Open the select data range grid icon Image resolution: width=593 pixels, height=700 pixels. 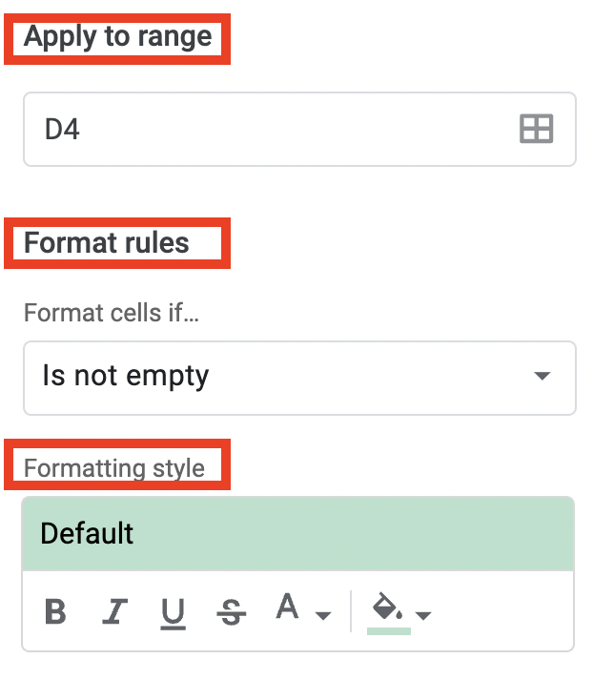pyautogui.click(x=537, y=129)
